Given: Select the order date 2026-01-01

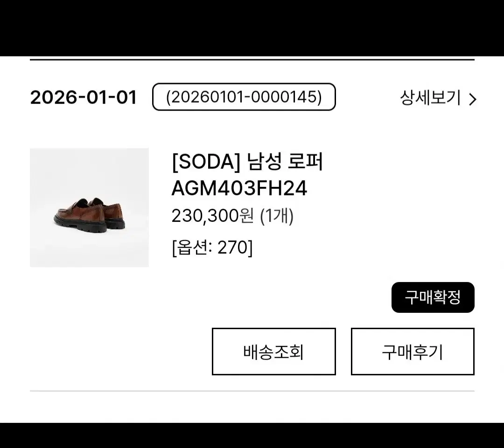Looking at the screenshot, I should [x=83, y=98].
